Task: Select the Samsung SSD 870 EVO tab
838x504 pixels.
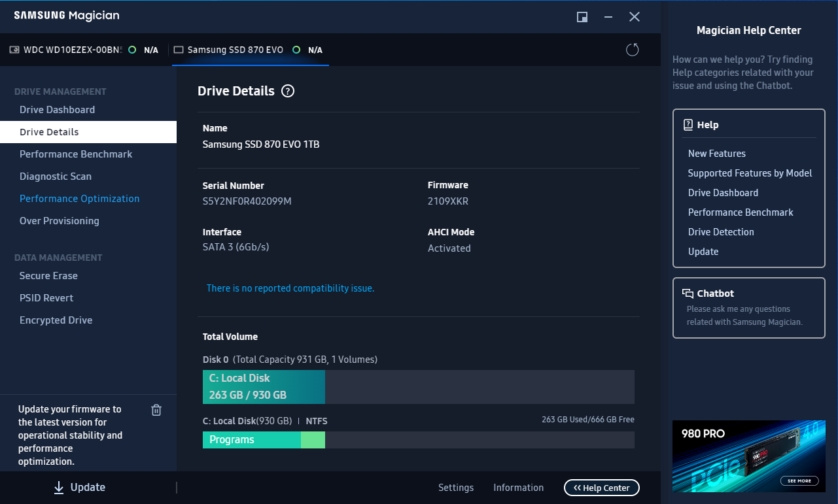Action: coord(249,50)
